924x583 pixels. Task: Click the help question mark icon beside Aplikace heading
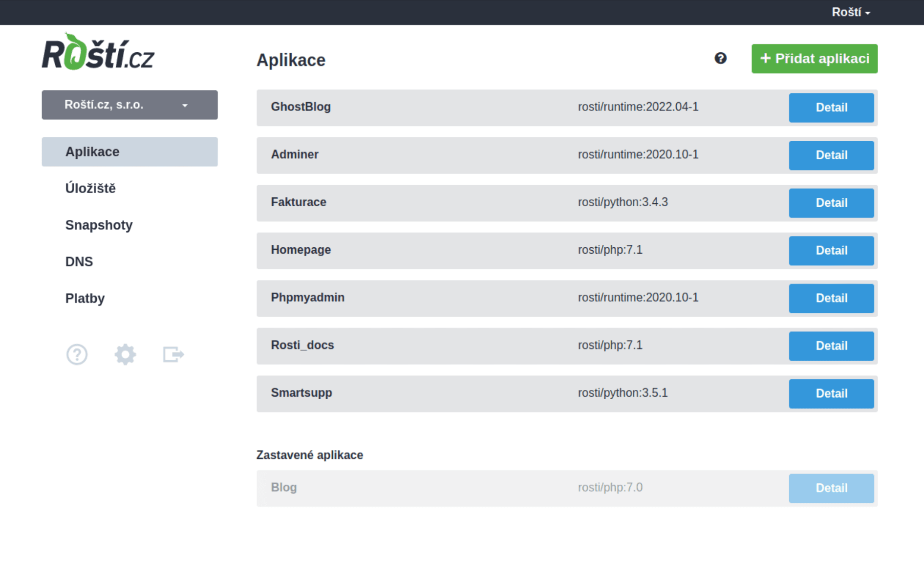coord(720,59)
